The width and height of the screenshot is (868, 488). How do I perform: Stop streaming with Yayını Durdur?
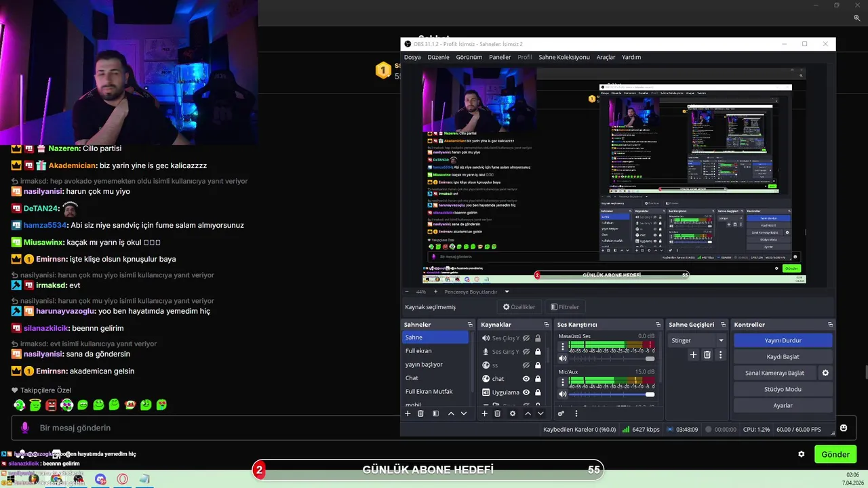pos(783,340)
